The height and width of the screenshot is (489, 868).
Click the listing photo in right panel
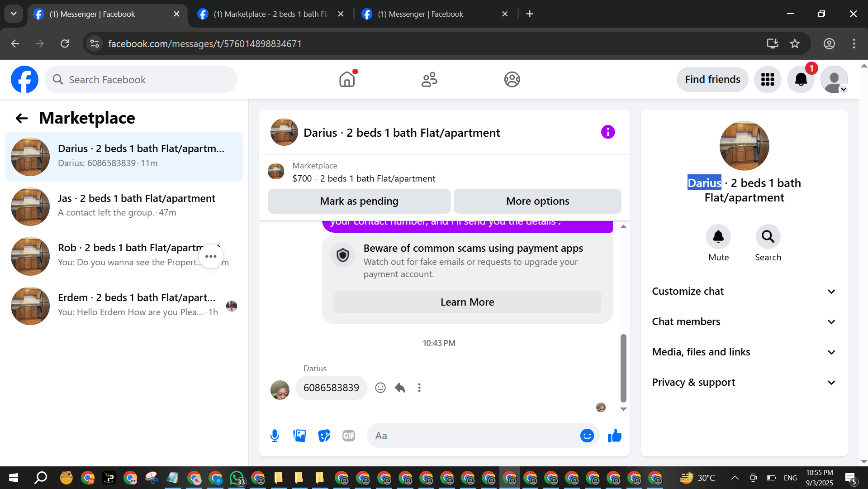[x=744, y=146]
